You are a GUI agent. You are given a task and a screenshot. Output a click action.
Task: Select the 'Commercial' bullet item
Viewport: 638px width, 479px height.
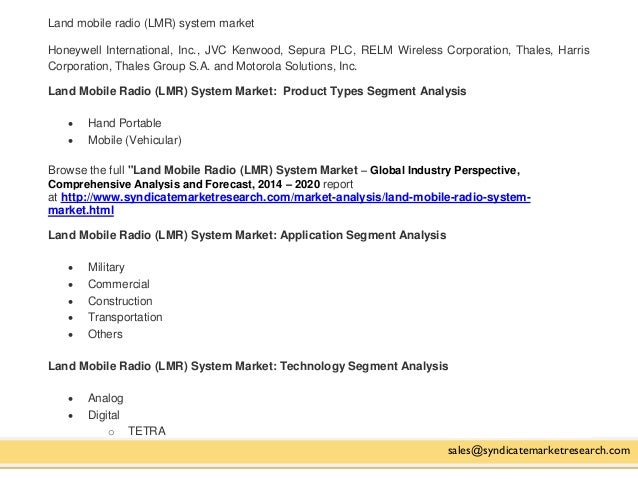119,284
